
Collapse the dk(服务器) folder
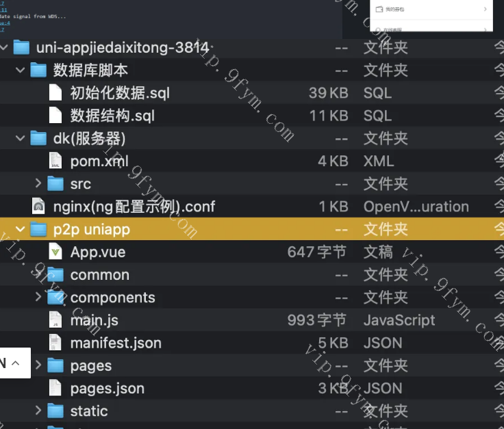click(x=21, y=138)
